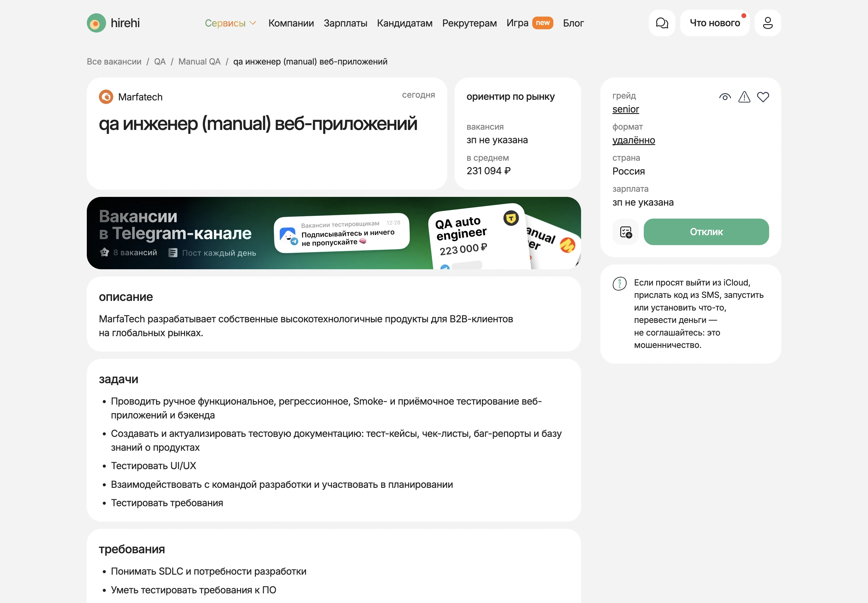Screen dimensions: 868x603
Task: Follow the QA breadcrumb link
Action: pos(160,62)
